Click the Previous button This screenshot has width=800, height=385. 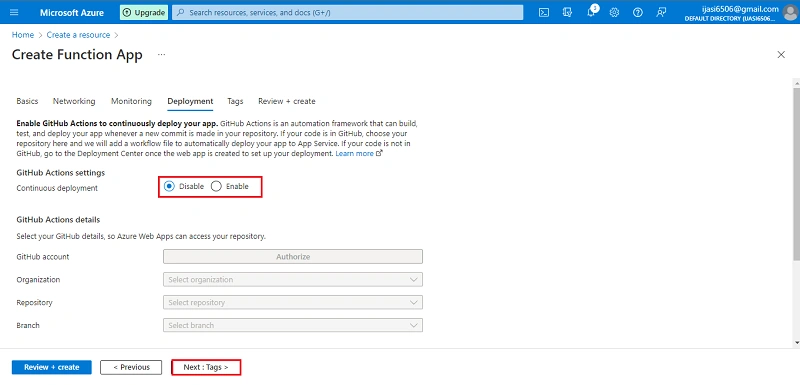(131, 367)
